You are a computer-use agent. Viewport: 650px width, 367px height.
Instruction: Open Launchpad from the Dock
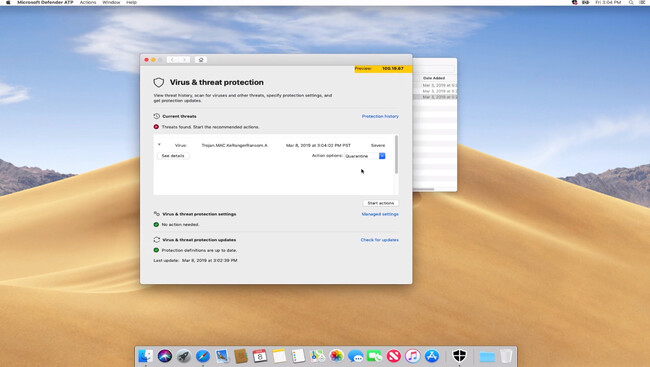tap(184, 356)
